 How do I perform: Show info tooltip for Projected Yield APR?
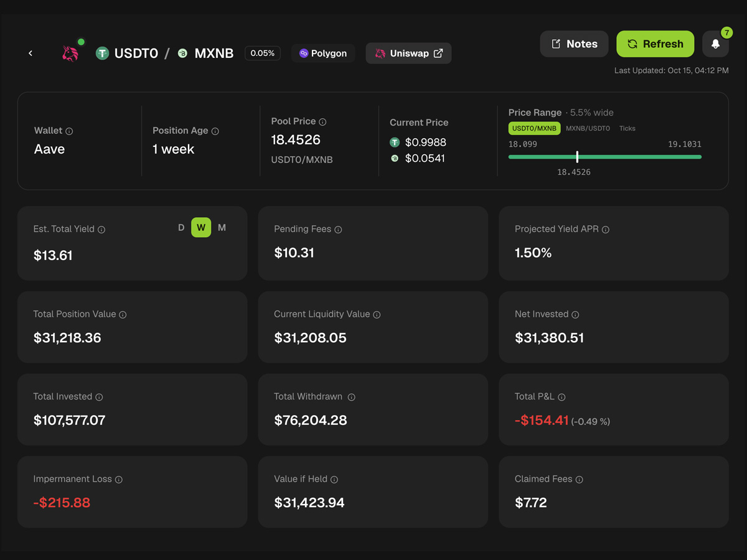[x=606, y=230]
